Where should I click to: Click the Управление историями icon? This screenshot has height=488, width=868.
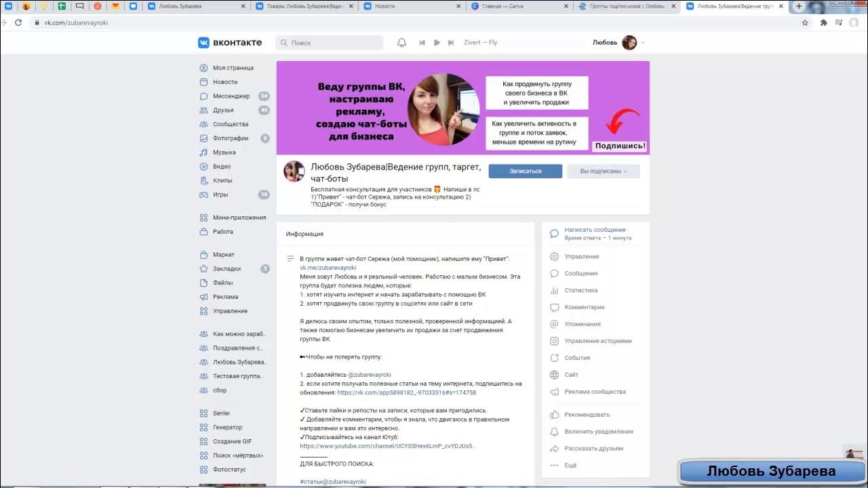click(x=554, y=341)
